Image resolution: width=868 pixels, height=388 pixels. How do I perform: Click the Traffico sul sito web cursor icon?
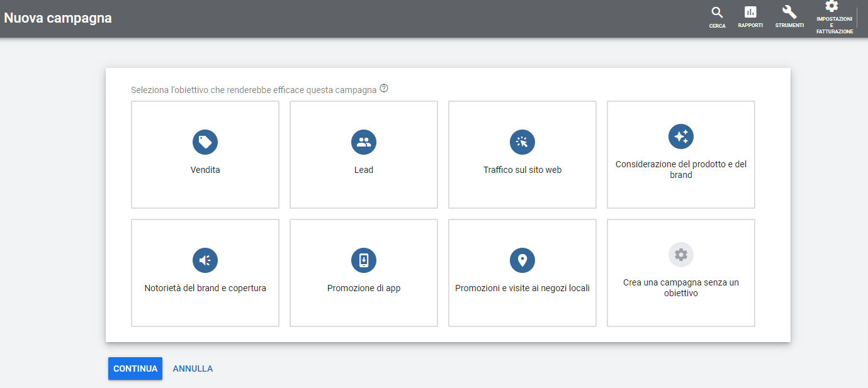tap(522, 142)
